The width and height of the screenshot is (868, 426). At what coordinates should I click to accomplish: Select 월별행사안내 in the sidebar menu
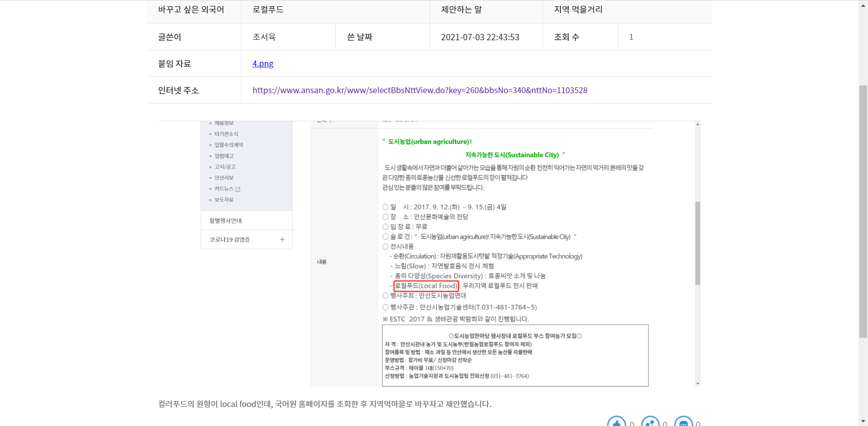226,221
